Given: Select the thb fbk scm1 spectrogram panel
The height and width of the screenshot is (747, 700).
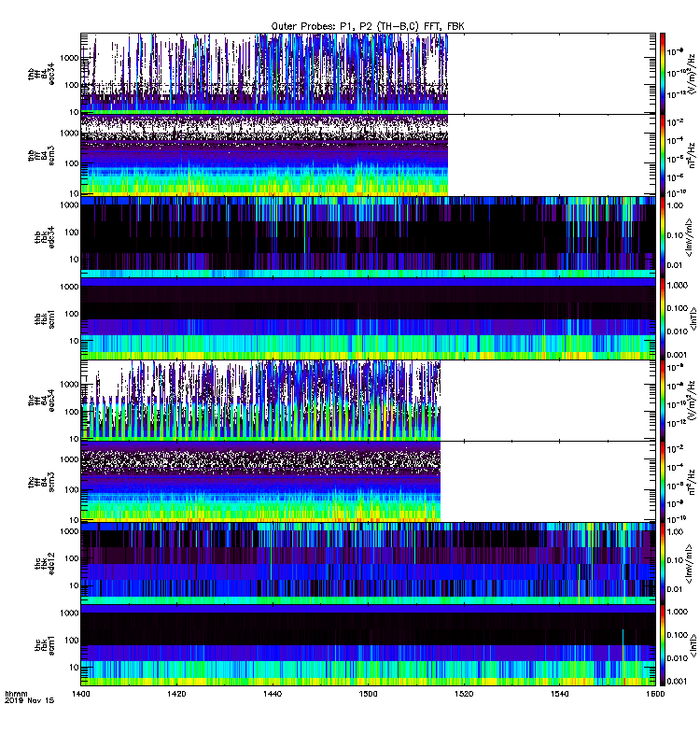Looking at the screenshot, I should pos(368,318).
